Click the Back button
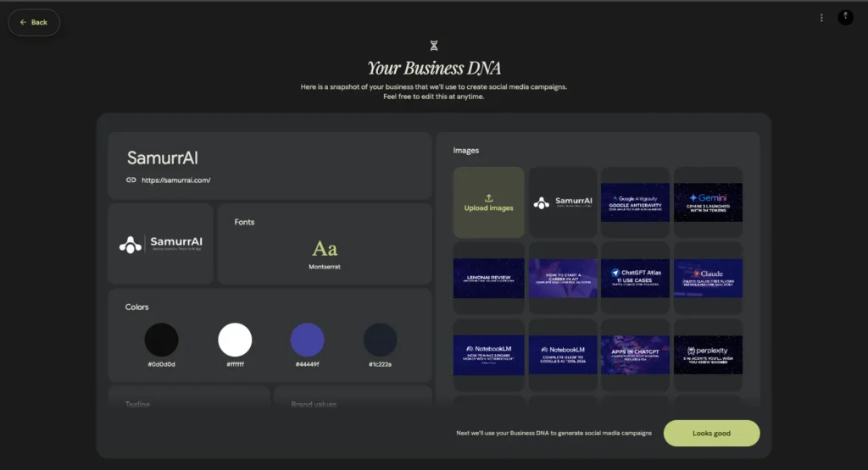Image resolution: width=868 pixels, height=470 pixels. pos(34,23)
